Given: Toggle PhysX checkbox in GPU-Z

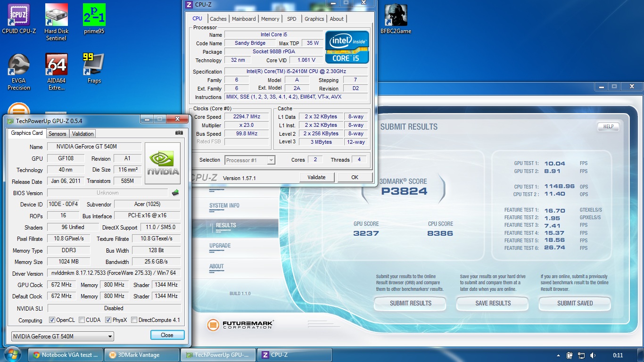Looking at the screenshot, I should click(108, 320).
